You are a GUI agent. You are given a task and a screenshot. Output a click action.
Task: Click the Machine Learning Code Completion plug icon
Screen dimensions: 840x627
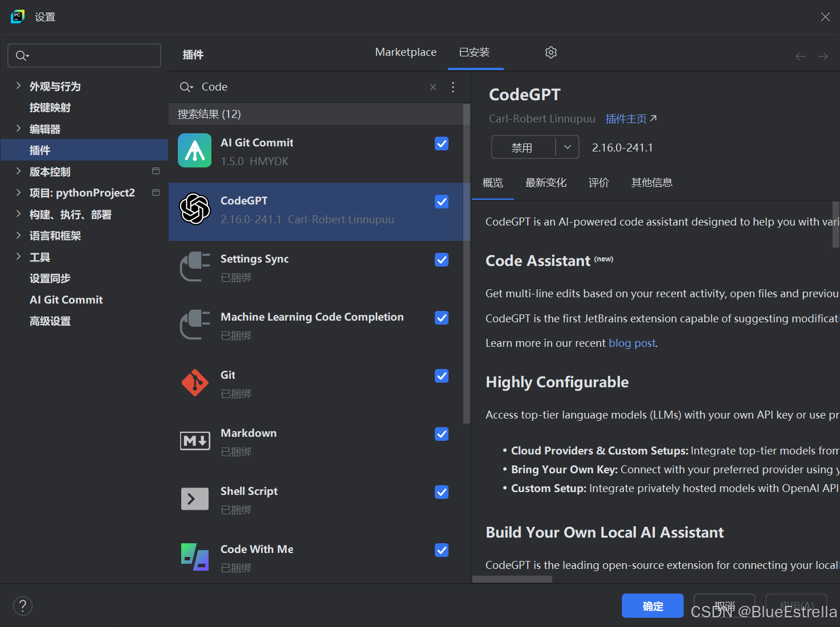click(195, 325)
